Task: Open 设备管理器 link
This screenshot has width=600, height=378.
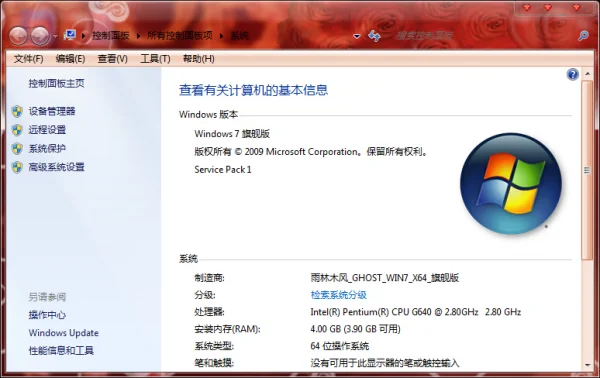Action: [x=52, y=111]
